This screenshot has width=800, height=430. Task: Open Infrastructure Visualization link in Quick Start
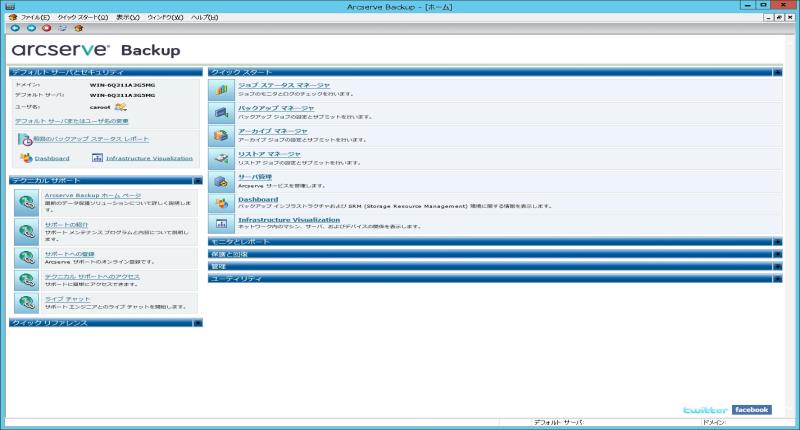click(x=289, y=220)
